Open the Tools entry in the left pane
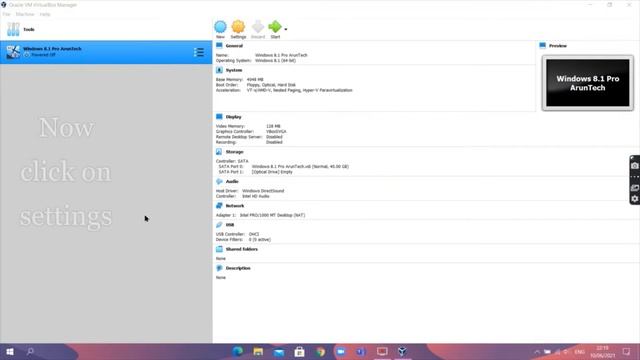The height and width of the screenshot is (360, 640). [106, 29]
